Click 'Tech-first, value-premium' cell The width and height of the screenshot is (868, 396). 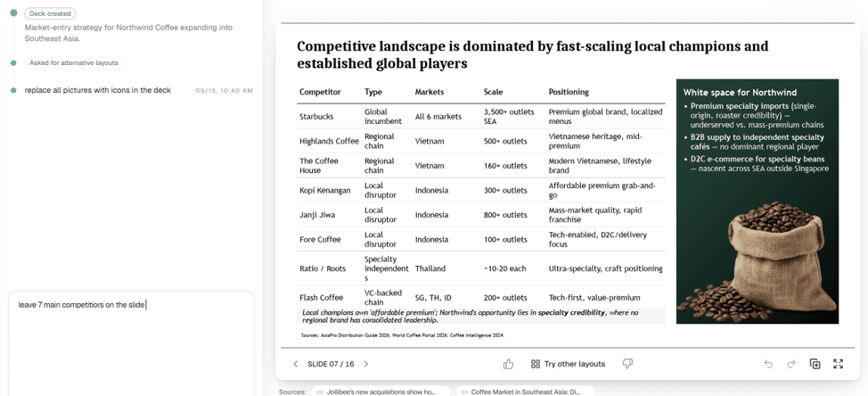(x=594, y=297)
